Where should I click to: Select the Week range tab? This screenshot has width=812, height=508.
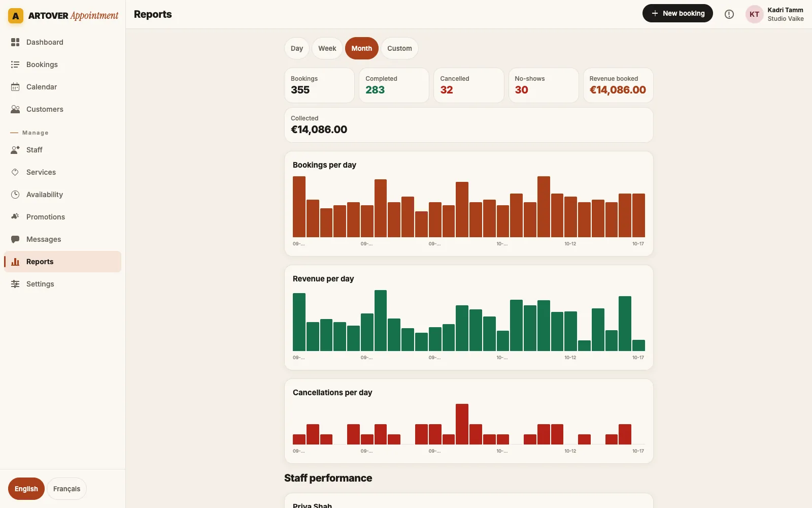pos(327,48)
